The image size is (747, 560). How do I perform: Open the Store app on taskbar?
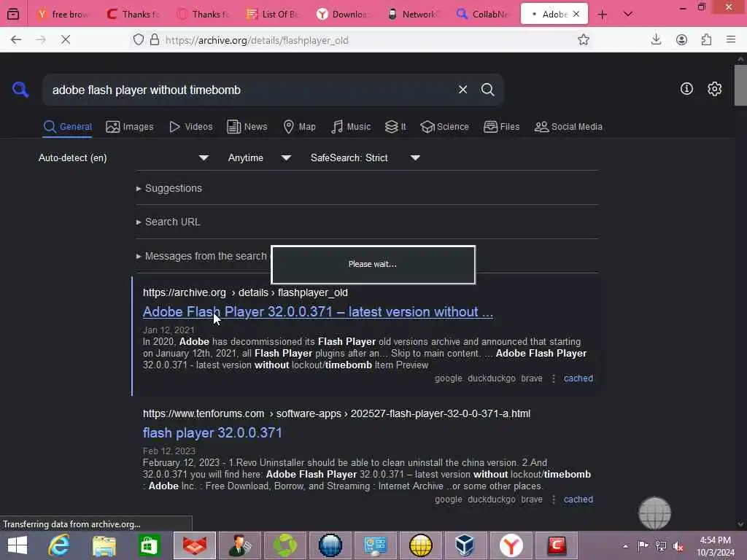tap(149, 545)
